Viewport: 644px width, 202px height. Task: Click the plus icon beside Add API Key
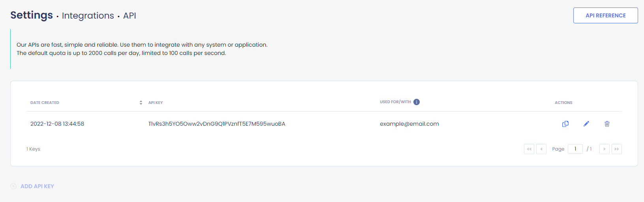tap(13, 186)
